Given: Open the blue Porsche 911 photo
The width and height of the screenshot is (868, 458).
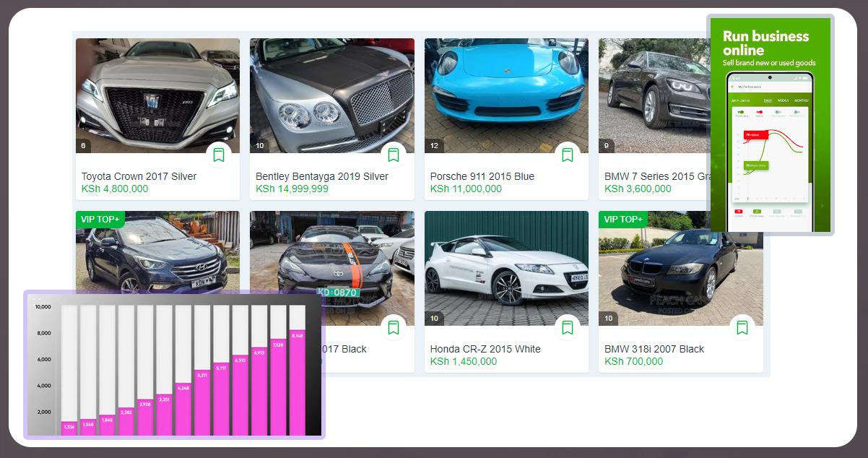Looking at the screenshot, I should coord(506,95).
